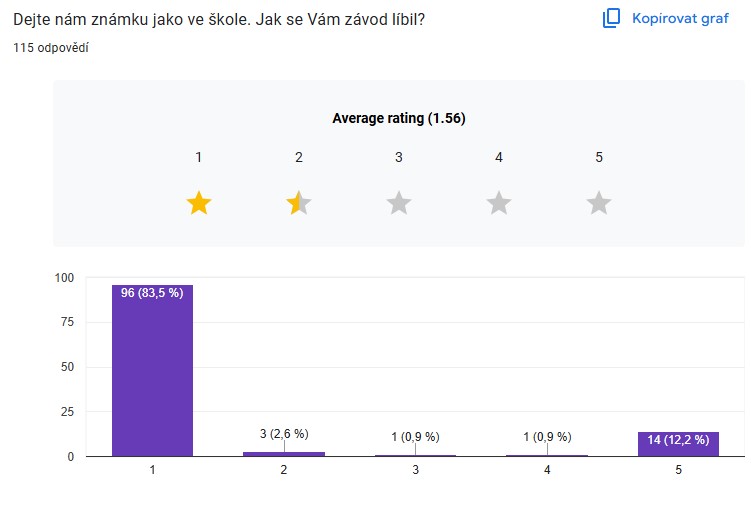This screenshot has height=524, width=751.
Task: Click the 1 (0,9 %) label above rating 3
Action: pos(415,436)
